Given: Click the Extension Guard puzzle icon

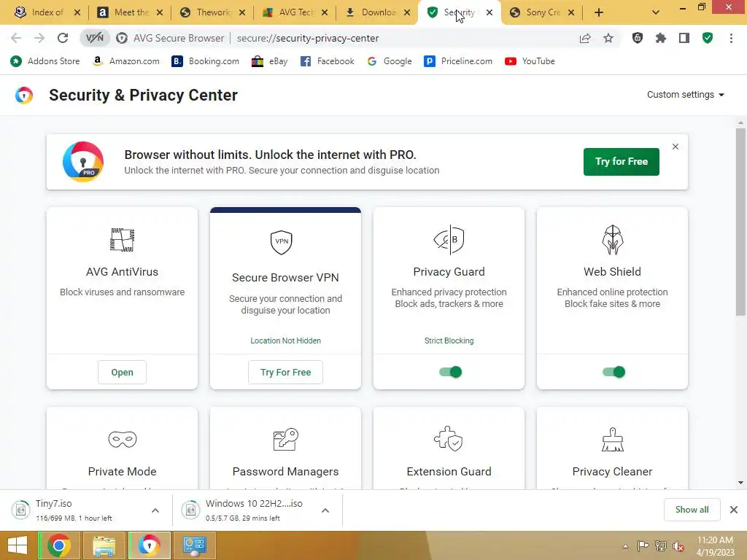Looking at the screenshot, I should coord(449,438).
